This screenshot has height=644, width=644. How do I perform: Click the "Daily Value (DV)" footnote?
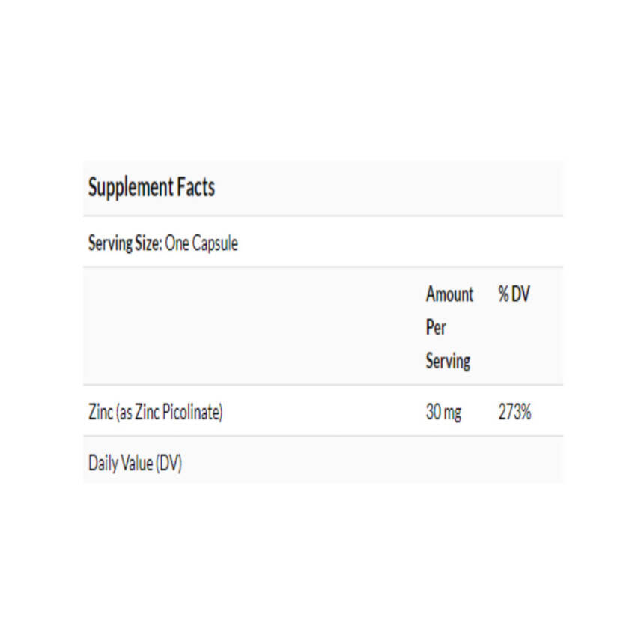135,464
